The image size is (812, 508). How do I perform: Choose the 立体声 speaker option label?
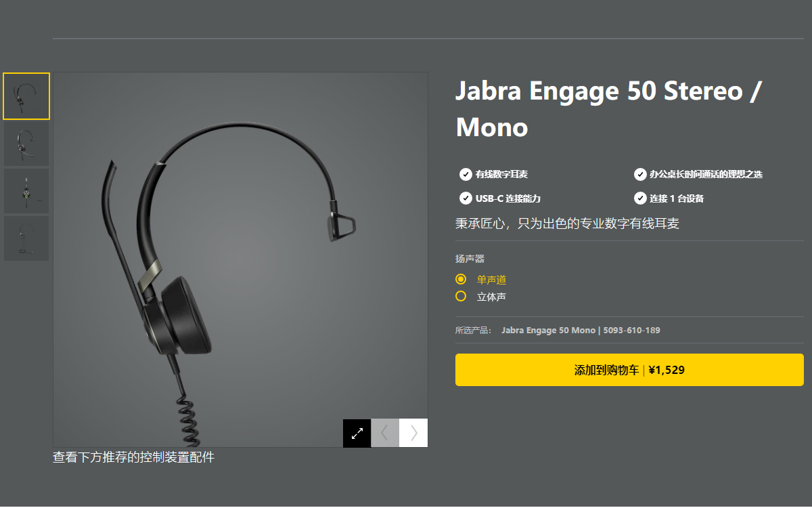[491, 297]
